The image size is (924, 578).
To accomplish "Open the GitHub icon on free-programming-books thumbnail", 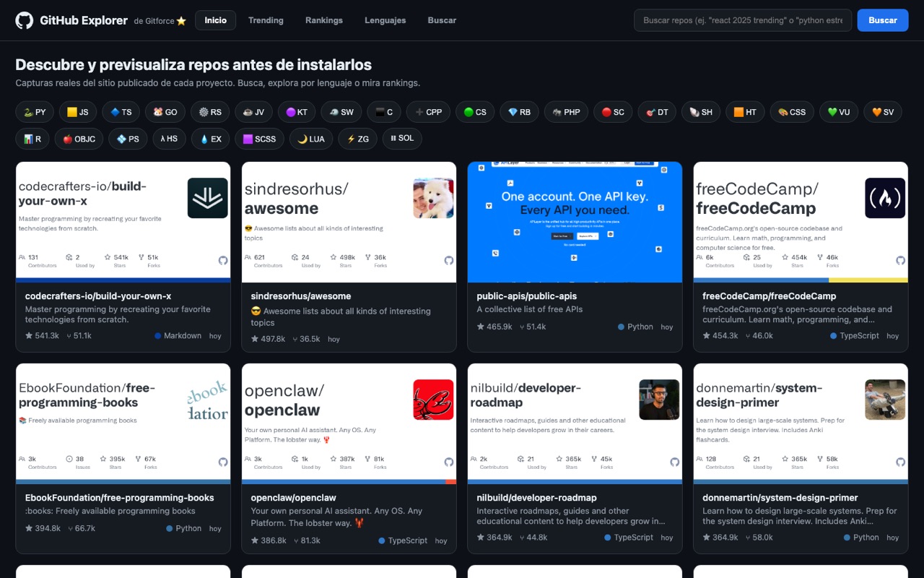I will point(223,462).
